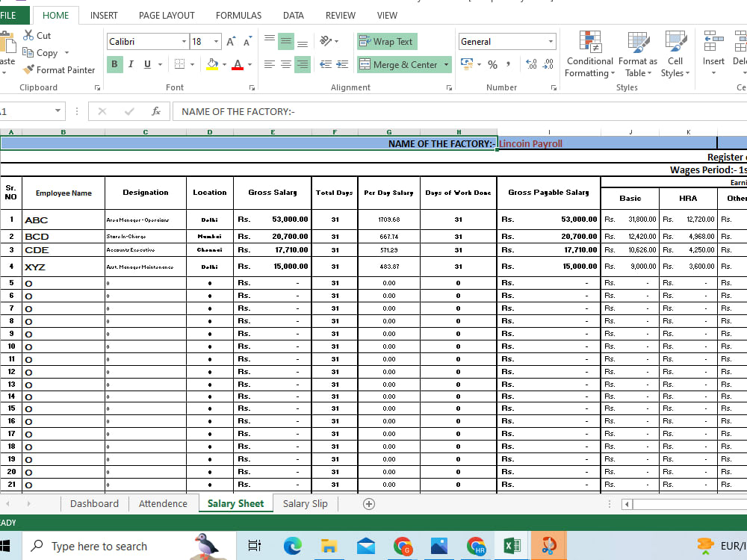Click the Task View taskbar icon

click(255, 546)
